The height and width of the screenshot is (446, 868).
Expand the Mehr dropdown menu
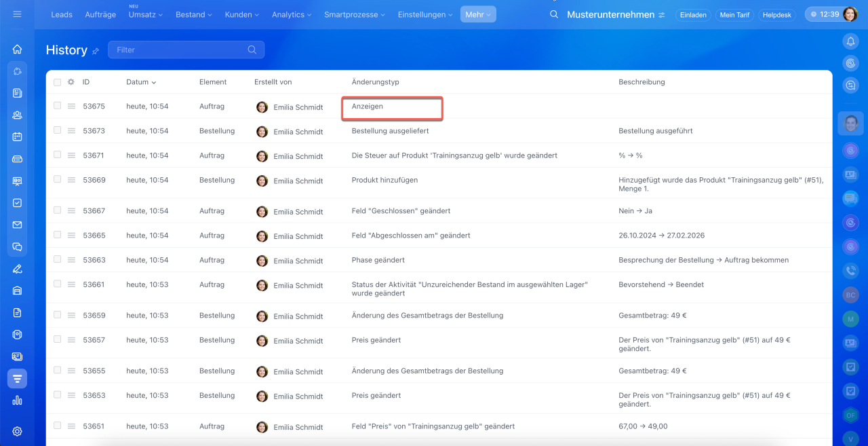[x=478, y=14]
